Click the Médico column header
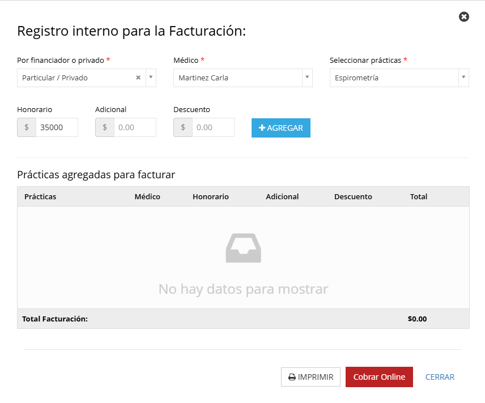Viewport: 485px width, 403px height. click(147, 197)
